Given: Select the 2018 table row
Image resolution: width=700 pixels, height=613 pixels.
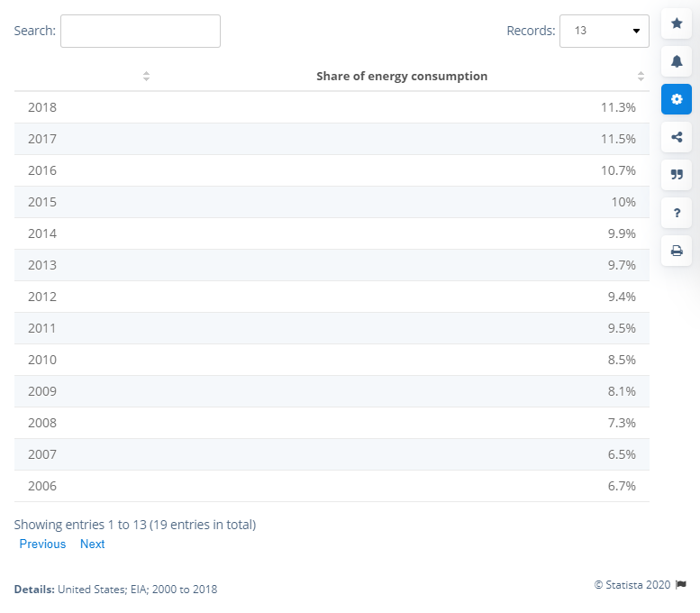Looking at the screenshot, I should click(331, 107).
